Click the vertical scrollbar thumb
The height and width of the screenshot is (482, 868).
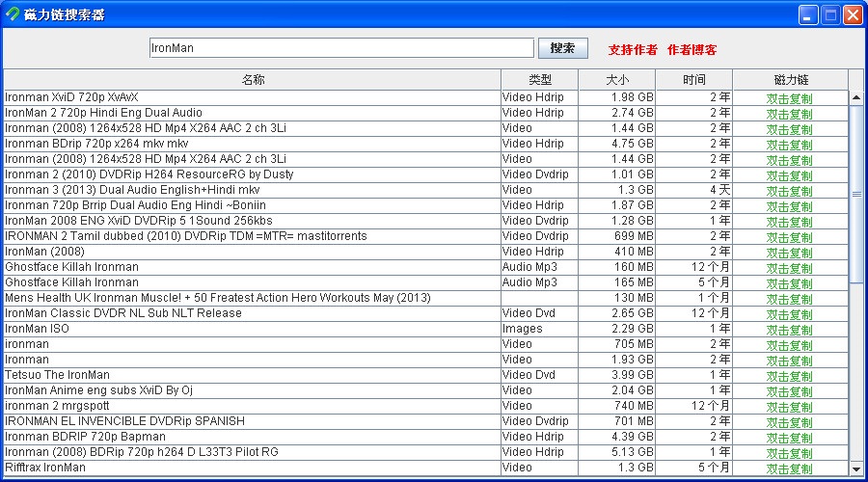pos(855,193)
